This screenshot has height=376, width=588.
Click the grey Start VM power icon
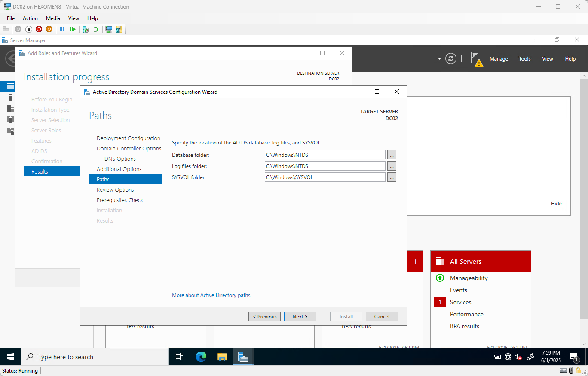click(x=18, y=29)
